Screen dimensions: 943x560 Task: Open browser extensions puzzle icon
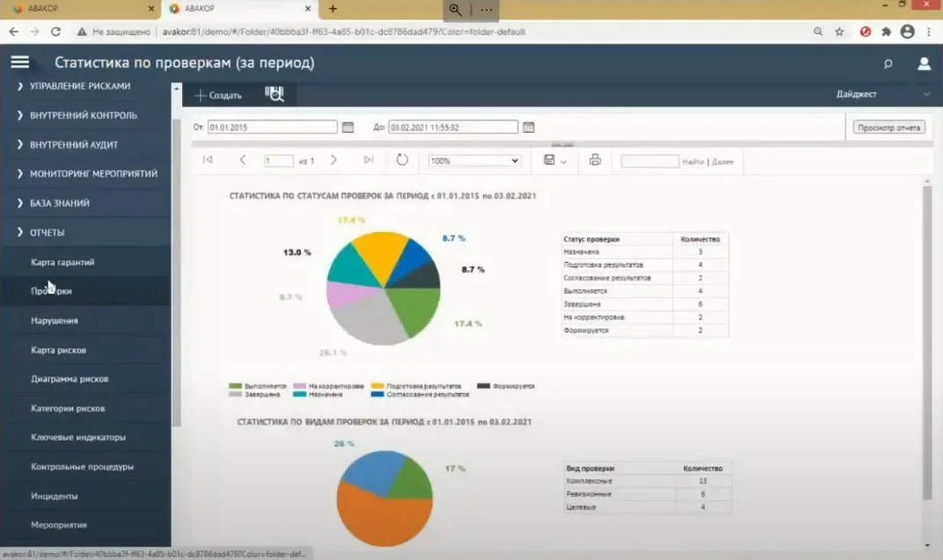click(886, 32)
